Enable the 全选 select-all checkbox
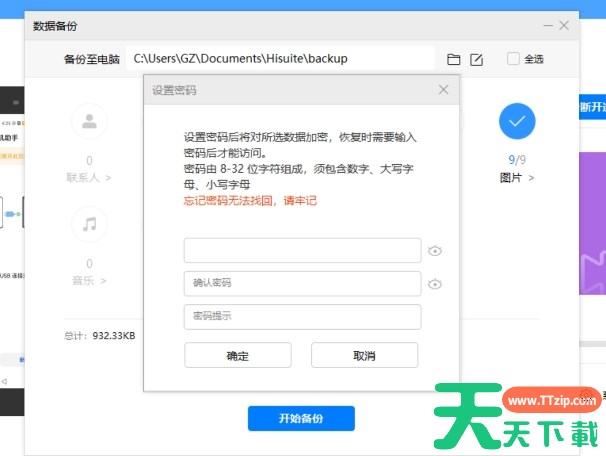The image size is (606, 456). pos(513,59)
